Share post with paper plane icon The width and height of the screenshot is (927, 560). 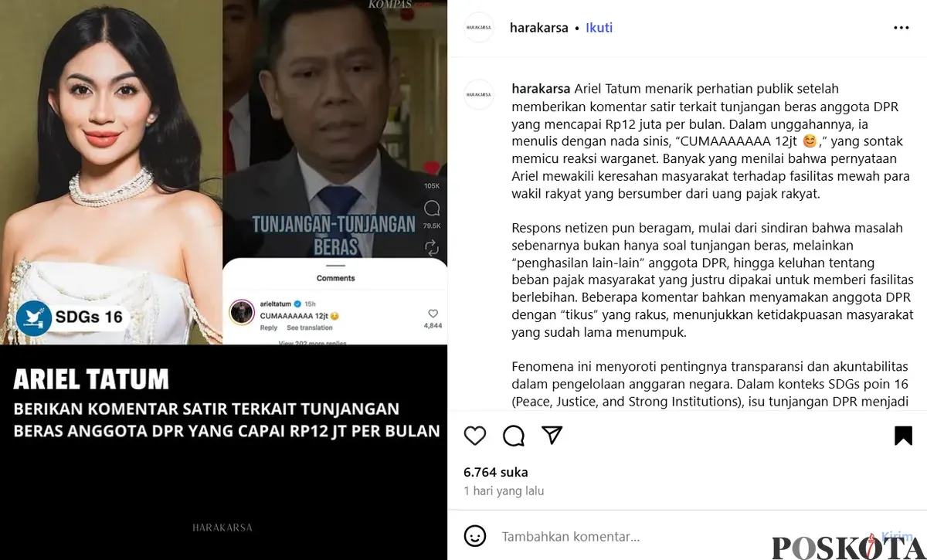click(552, 435)
